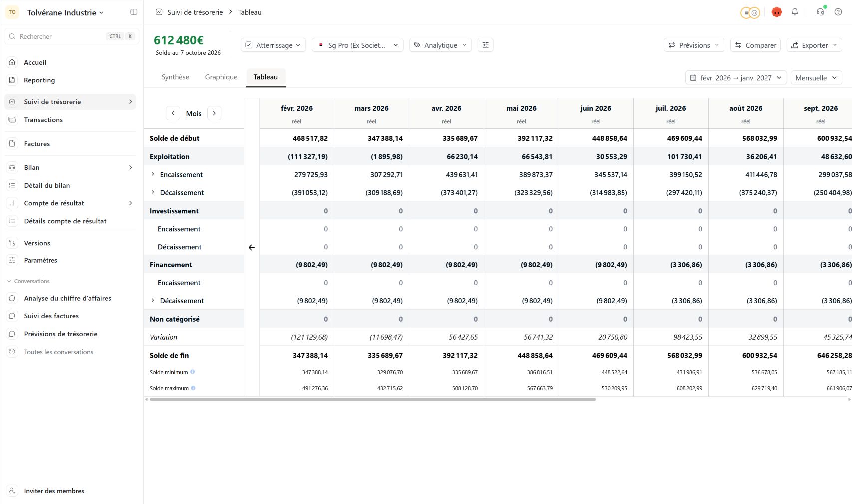
Task: Open Toutes les conversations link
Action: (58, 352)
